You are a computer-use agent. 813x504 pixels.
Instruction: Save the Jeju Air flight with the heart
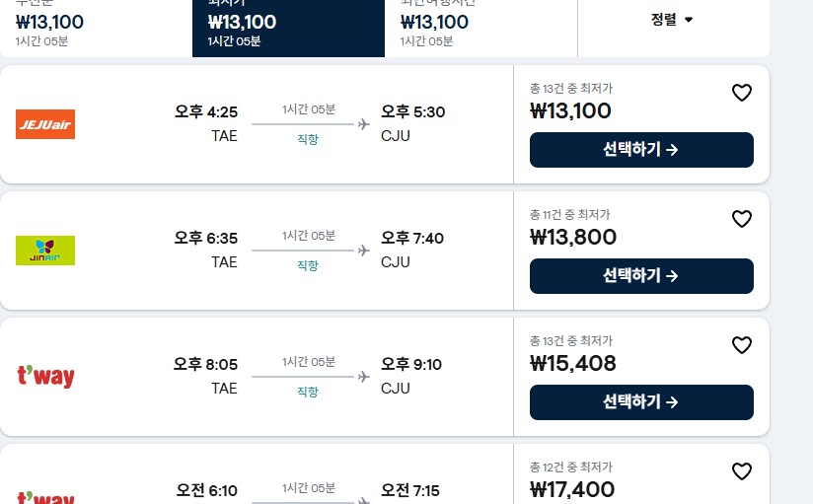tap(742, 93)
